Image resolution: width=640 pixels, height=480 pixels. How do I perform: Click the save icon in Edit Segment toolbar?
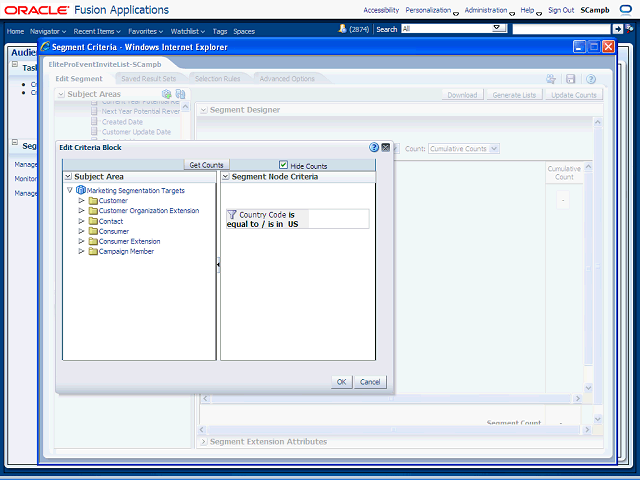[x=570, y=79]
